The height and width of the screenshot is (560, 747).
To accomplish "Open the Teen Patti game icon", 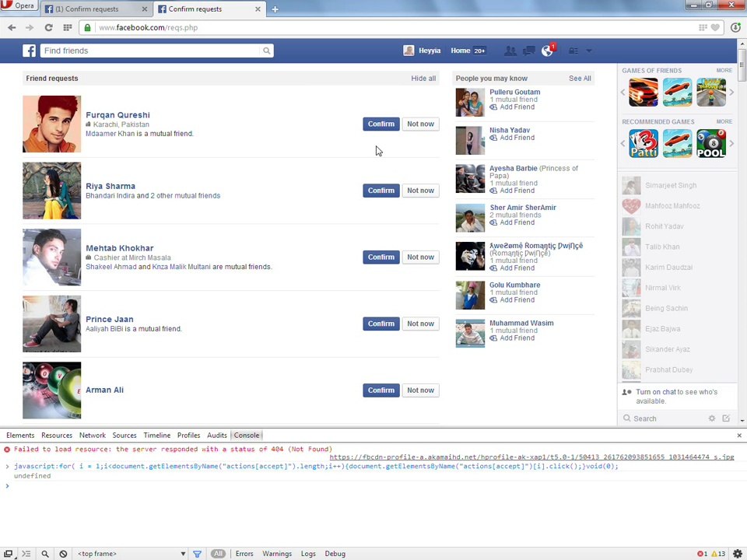I will point(644,143).
